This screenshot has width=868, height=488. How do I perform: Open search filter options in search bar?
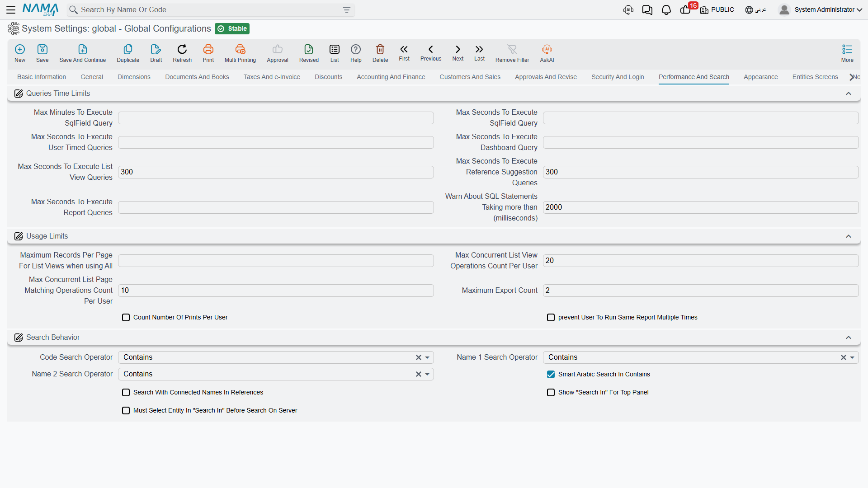[x=347, y=10]
